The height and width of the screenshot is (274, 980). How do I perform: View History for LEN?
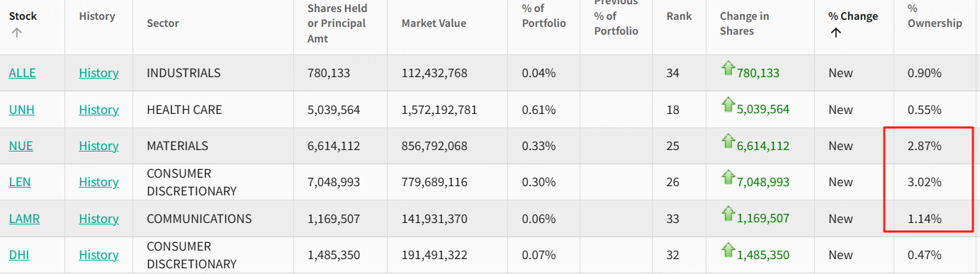[98, 182]
